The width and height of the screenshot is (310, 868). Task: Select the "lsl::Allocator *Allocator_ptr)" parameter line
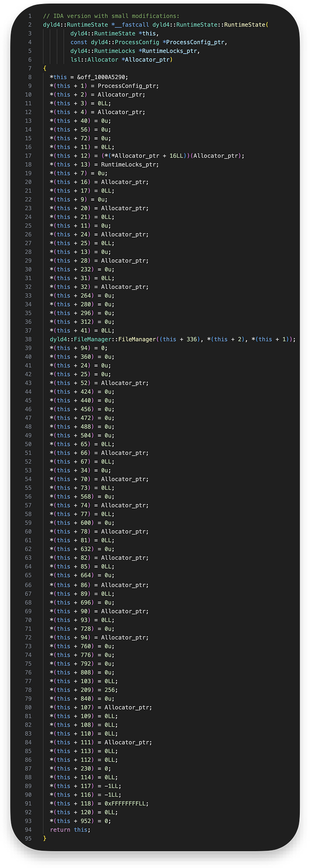(121, 60)
